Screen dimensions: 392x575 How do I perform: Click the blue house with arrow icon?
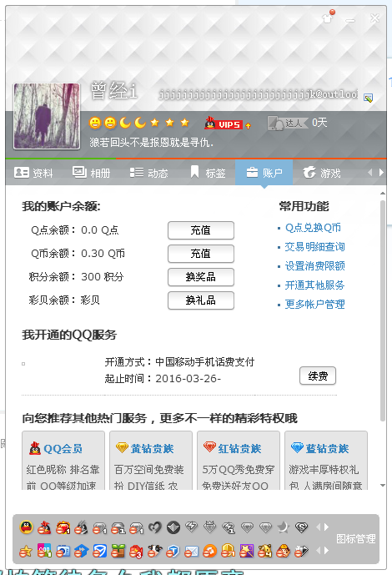[82, 551]
